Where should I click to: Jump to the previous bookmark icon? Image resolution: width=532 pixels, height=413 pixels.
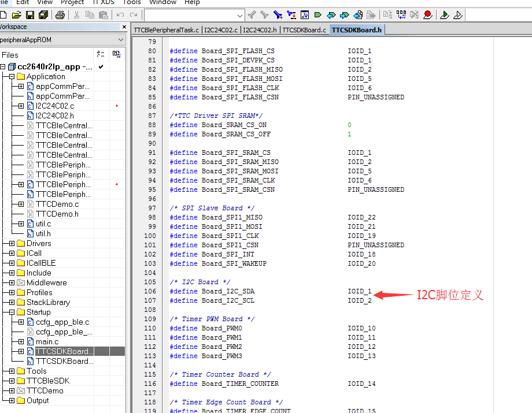tap(331, 15)
